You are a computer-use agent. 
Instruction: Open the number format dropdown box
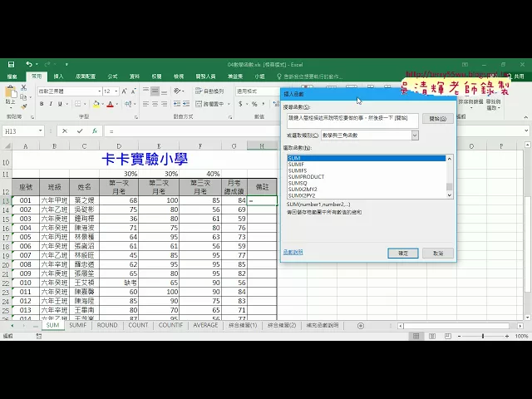click(x=258, y=91)
